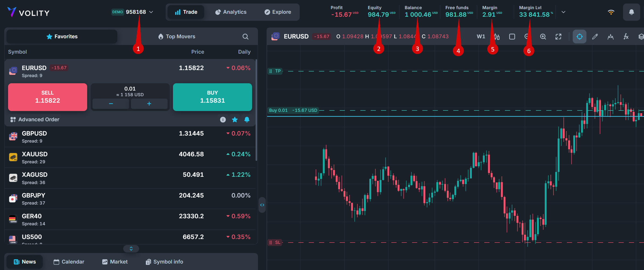Toggle EURUSD favorite star
This screenshot has height=270, width=644.
click(235, 120)
